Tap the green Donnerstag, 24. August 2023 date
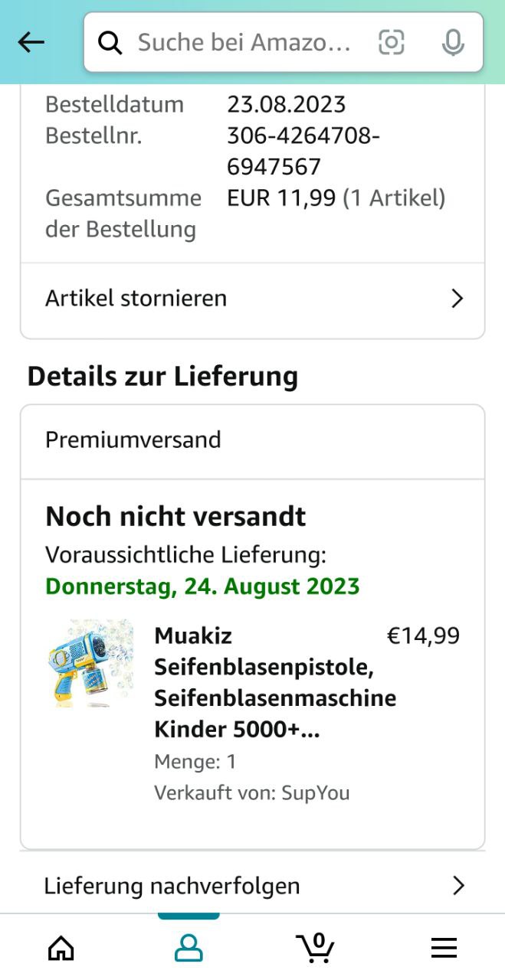 click(202, 586)
